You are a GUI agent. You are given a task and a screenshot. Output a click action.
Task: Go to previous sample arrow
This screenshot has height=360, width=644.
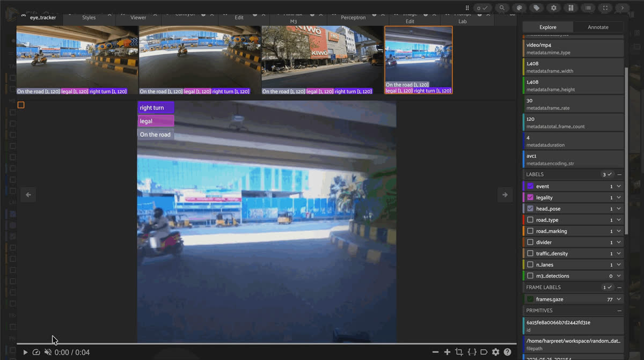[x=28, y=195]
